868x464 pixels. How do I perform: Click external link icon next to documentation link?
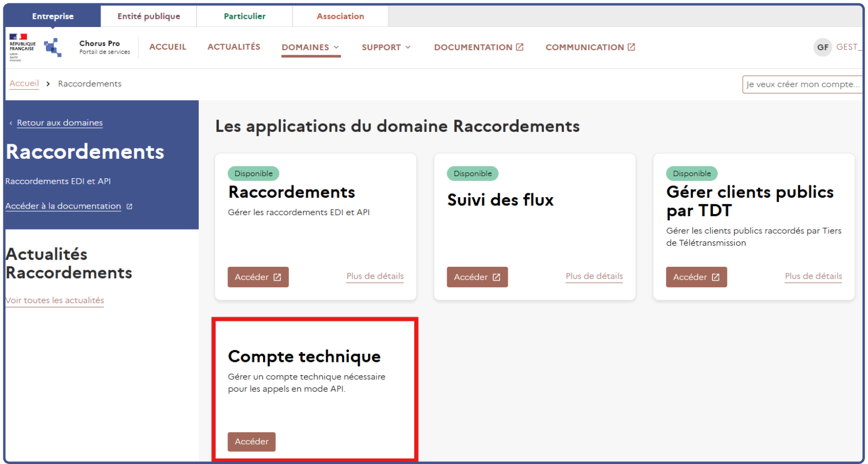pyautogui.click(x=129, y=206)
